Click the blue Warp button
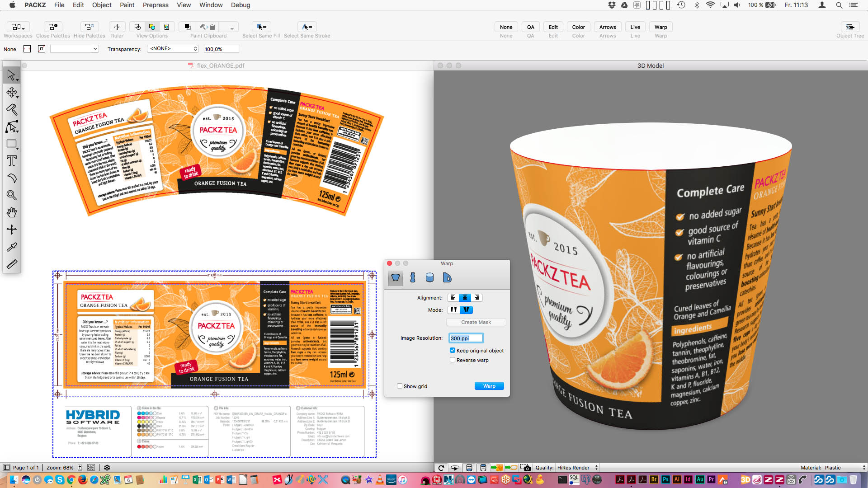 [489, 386]
